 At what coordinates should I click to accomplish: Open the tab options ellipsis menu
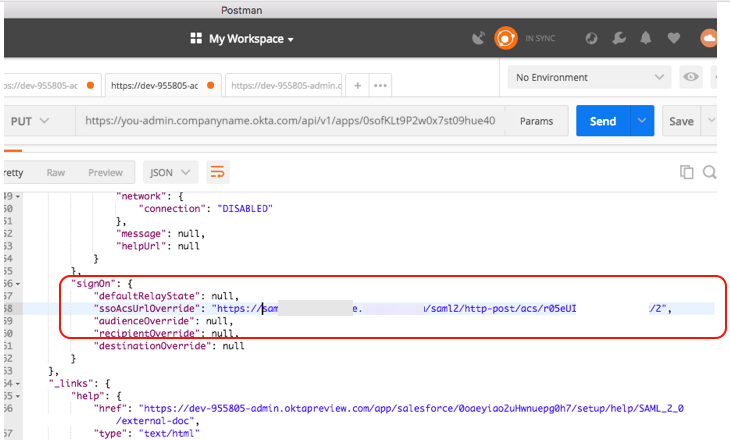coord(380,85)
